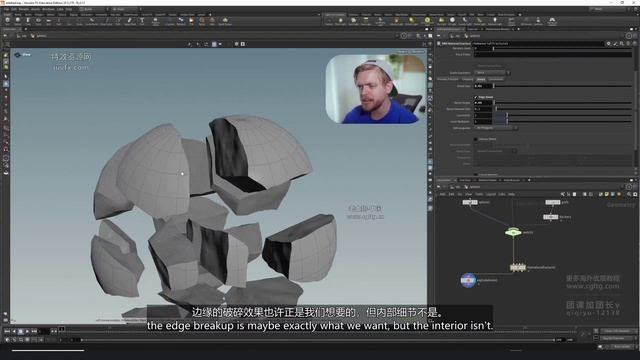Add a Distant Light from the shelf
This screenshot has height=360, width=640.
411,21
